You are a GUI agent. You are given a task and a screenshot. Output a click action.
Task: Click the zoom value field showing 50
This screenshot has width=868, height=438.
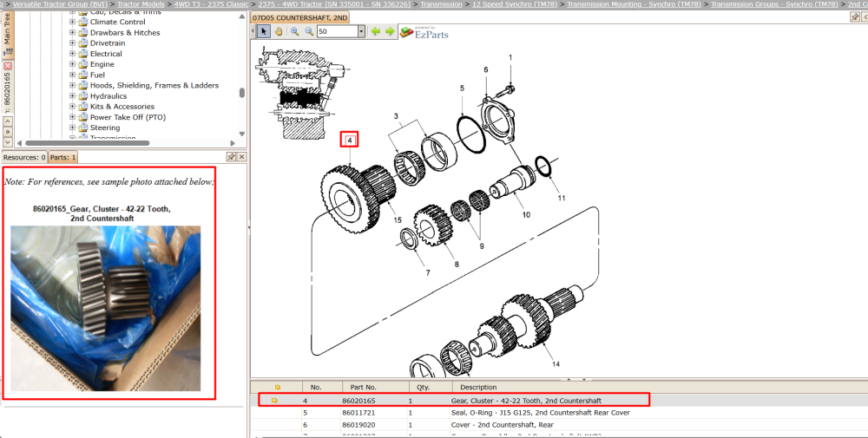coord(337,31)
